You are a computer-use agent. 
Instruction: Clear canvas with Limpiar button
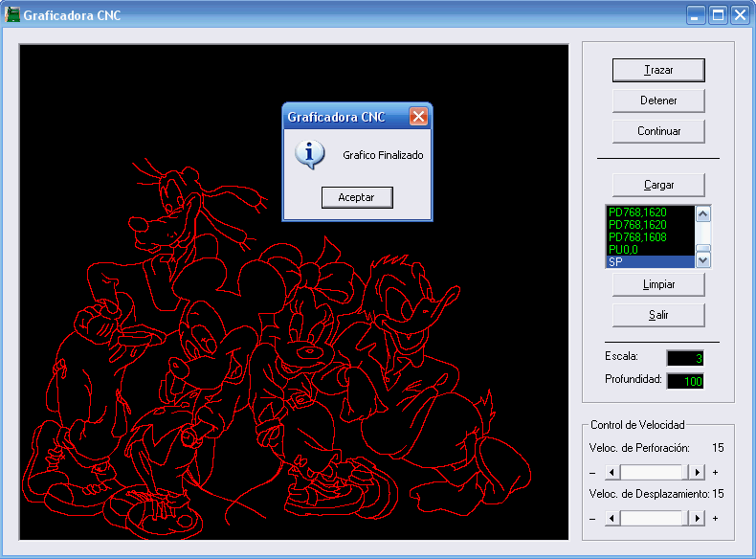tap(658, 284)
